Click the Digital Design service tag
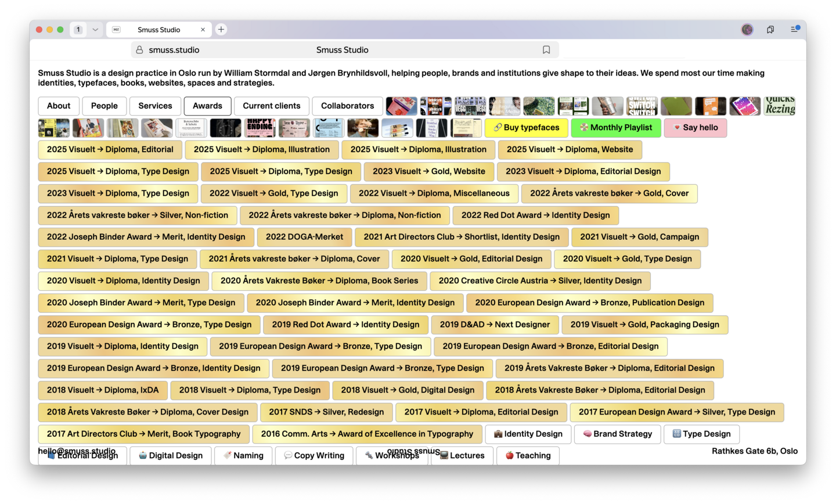 [x=171, y=456]
